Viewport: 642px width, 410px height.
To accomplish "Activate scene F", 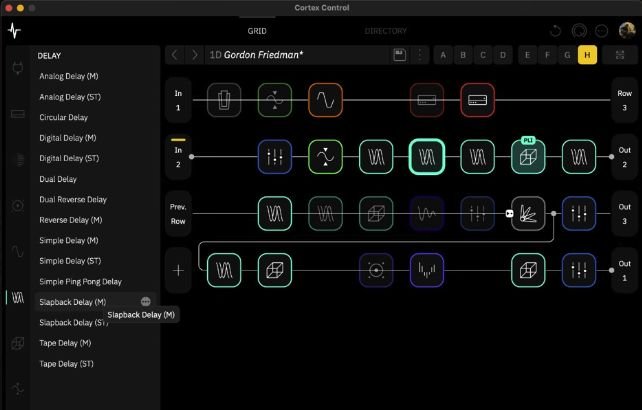I will coord(547,55).
